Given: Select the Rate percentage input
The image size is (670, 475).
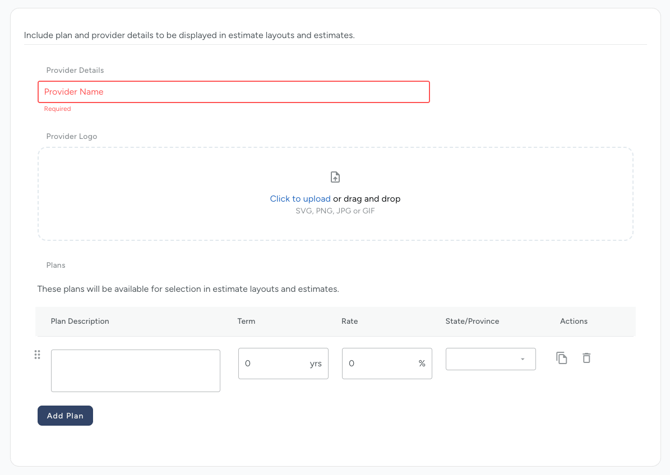Looking at the screenshot, I should [x=376, y=364].
